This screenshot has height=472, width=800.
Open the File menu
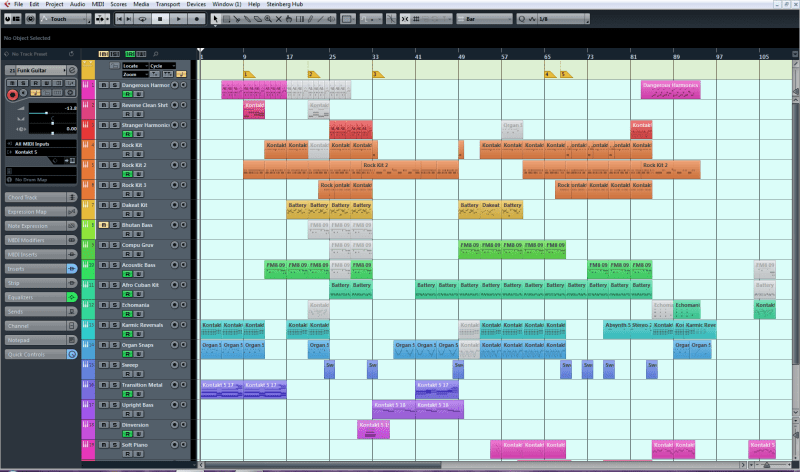(x=18, y=4)
